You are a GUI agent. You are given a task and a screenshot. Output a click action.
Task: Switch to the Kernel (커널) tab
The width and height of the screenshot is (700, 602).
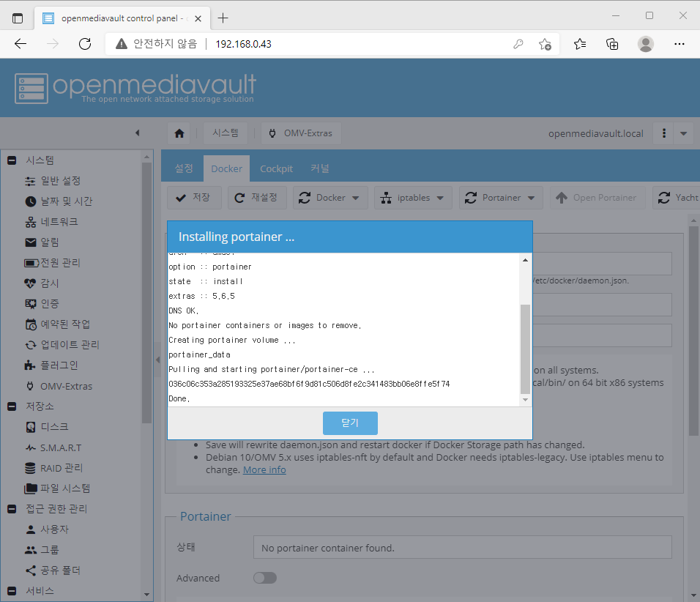point(320,169)
